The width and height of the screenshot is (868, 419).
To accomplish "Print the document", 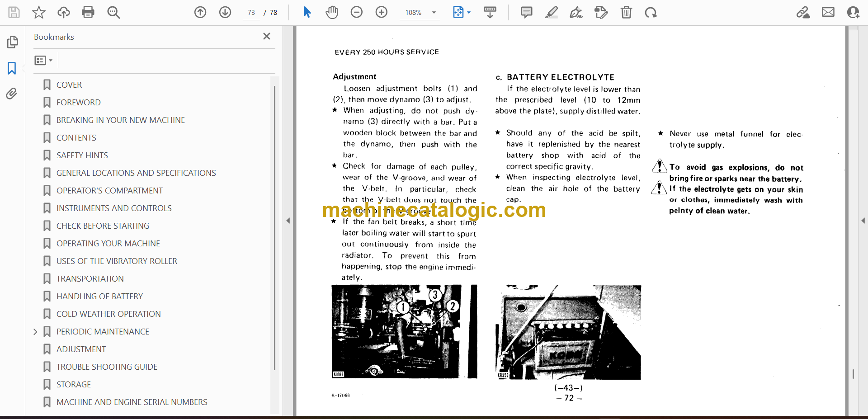I will (88, 12).
